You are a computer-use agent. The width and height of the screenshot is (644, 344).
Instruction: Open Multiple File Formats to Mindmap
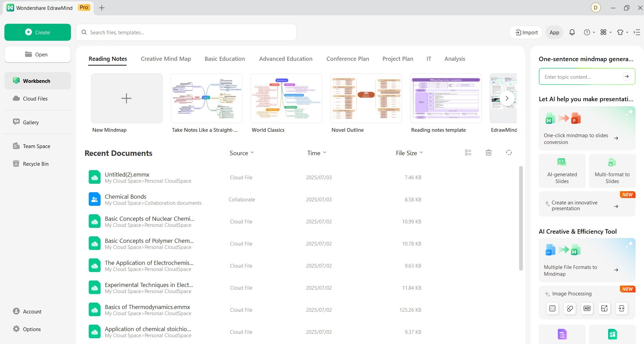click(x=587, y=260)
